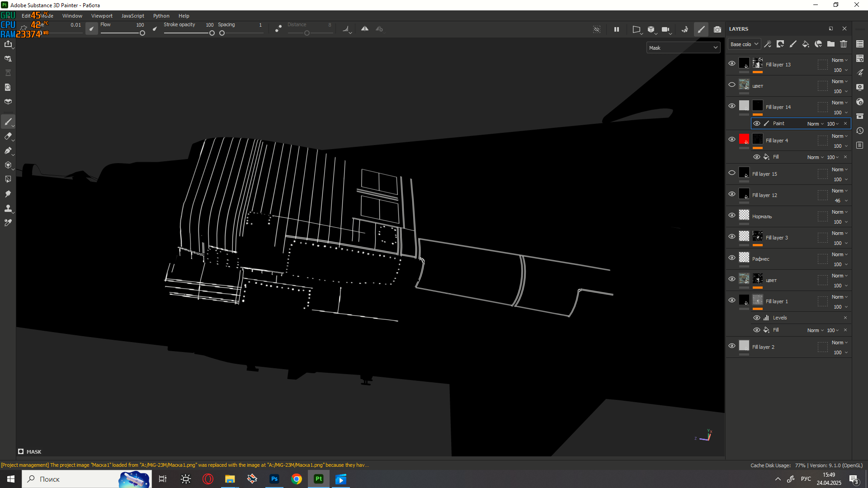
Task: Open the perspective view mode icon
Action: 637,29
